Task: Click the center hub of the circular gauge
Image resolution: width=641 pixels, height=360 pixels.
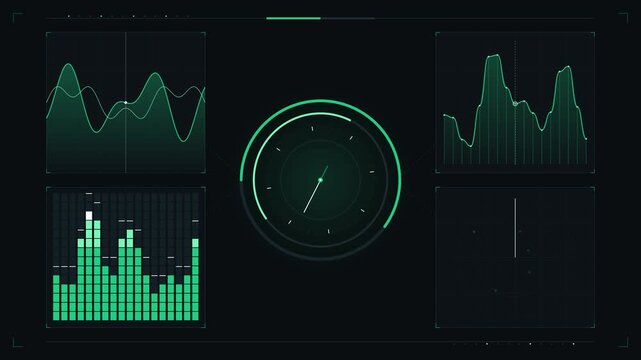Action: tap(320, 180)
